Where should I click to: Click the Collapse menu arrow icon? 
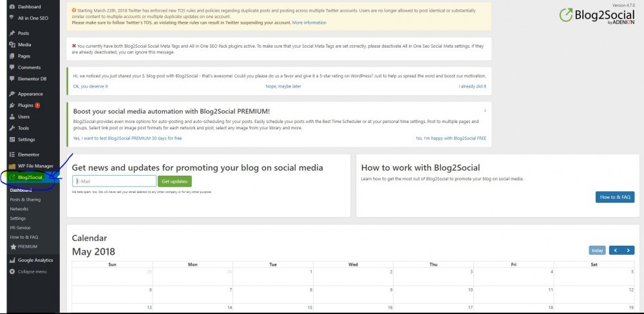12,272
